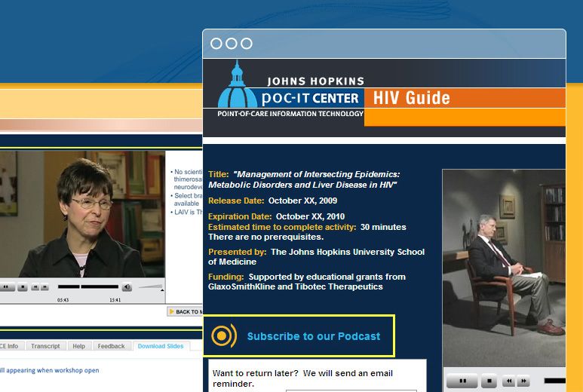Click the BACK TO button arrow
583x392 pixels.
[171, 311]
